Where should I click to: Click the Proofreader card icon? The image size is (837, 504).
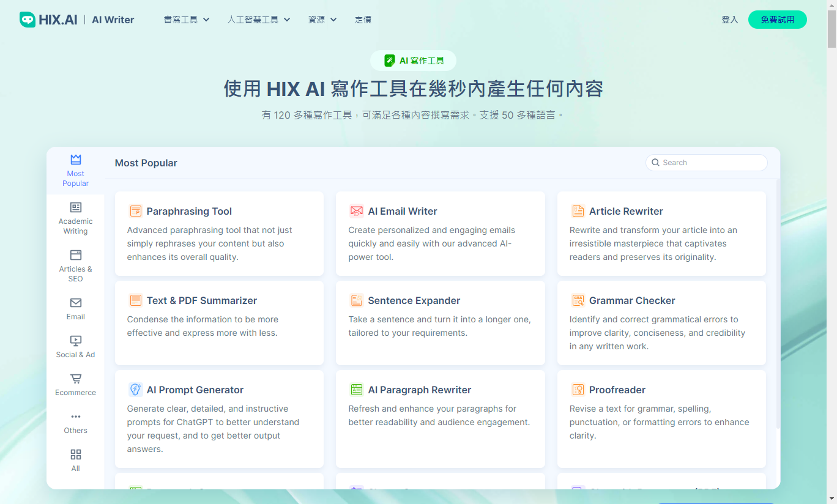coord(578,390)
